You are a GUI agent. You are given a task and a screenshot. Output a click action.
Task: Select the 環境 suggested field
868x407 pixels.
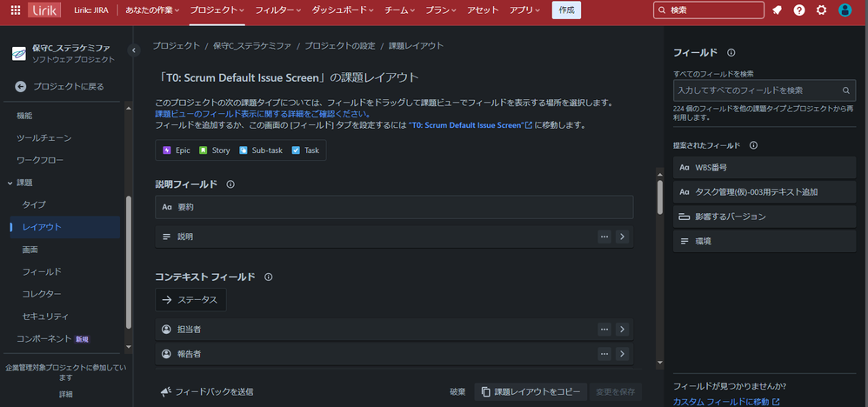point(765,242)
